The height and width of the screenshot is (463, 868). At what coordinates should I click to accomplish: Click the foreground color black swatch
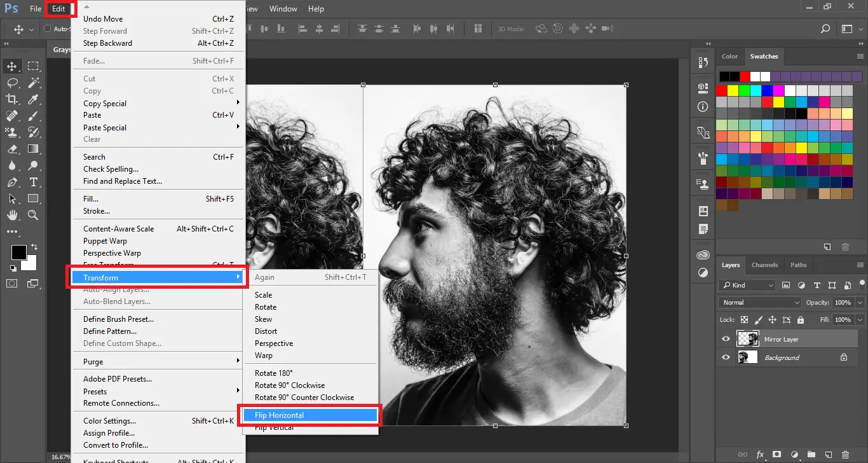[x=18, y=252]
